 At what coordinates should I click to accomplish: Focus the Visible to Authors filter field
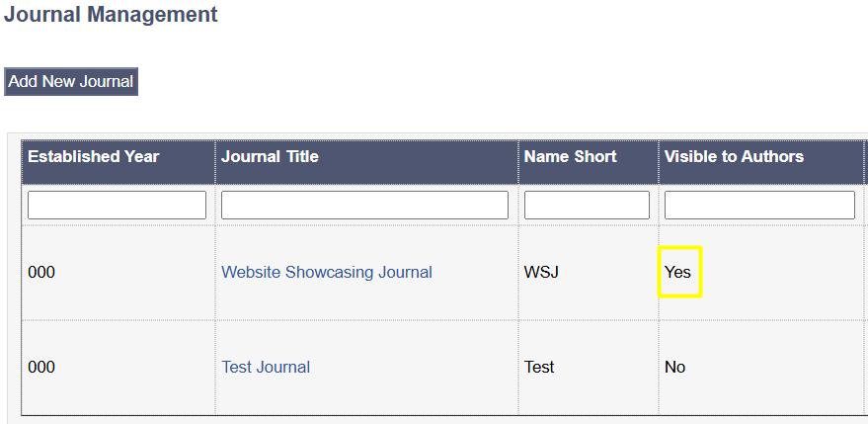tap(759, 205)
